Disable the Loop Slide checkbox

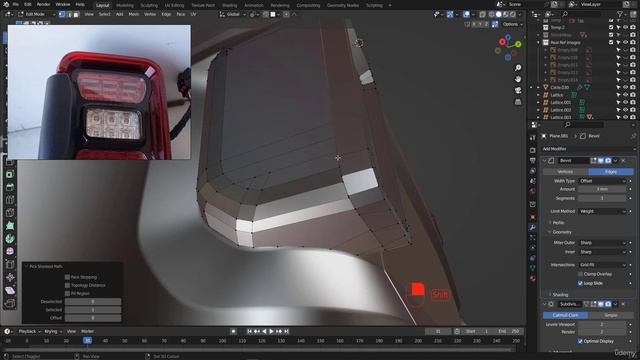coord(580,283)
